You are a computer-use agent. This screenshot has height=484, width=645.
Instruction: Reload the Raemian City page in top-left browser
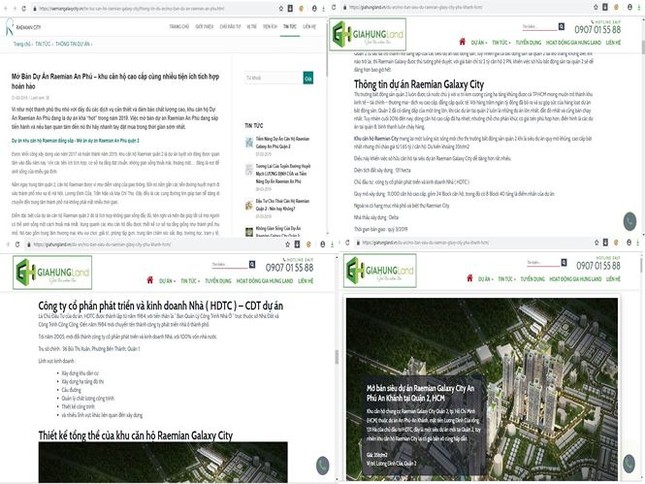point(24,8)
